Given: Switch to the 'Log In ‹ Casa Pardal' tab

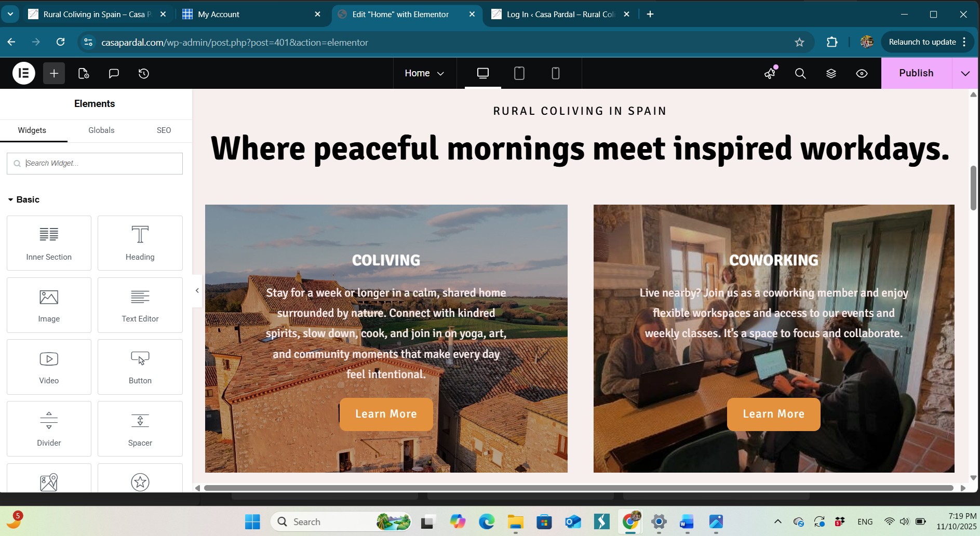Looking at the screenshot, I should [x=561, y=14].
